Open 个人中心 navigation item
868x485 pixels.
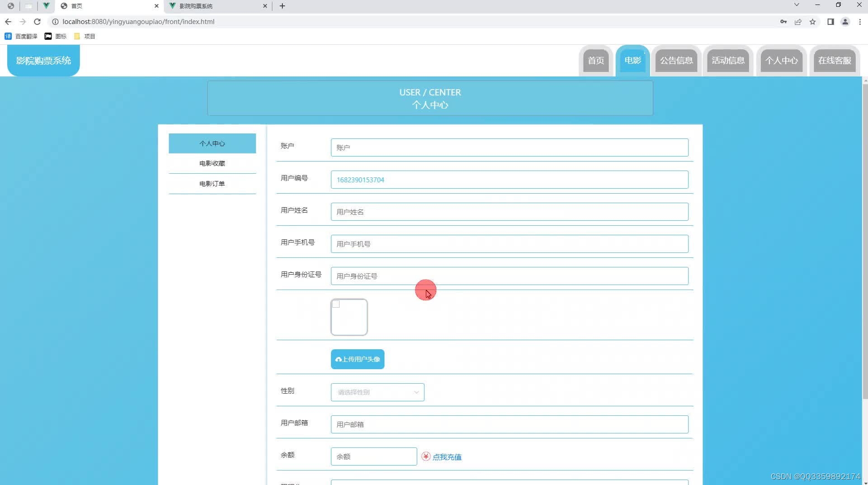(781, 61)
